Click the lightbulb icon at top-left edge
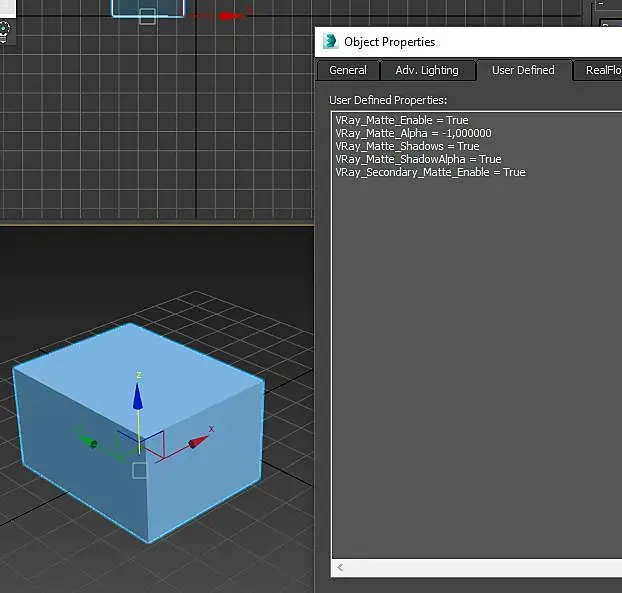Screen dimensions: 622x593 pyautogui.click(x=4, y=33)
